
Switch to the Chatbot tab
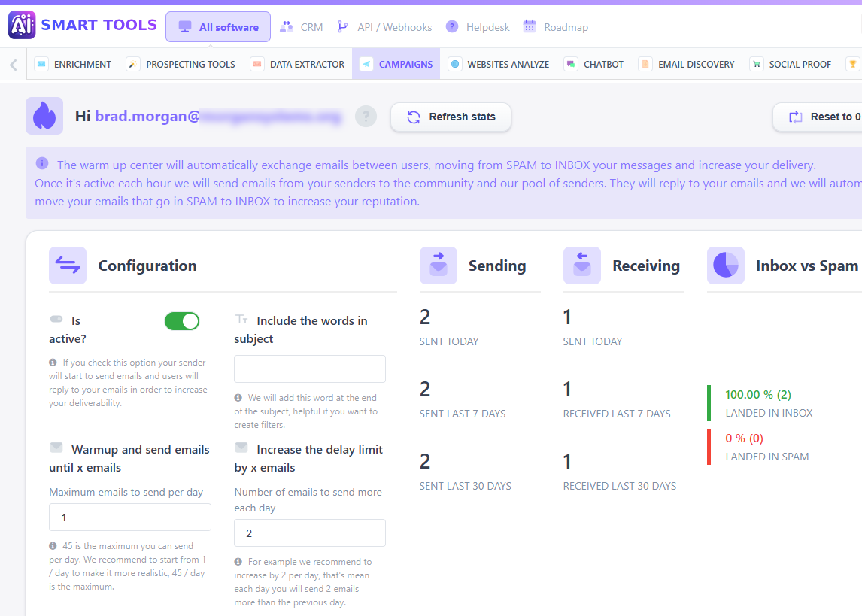point(593,64)
